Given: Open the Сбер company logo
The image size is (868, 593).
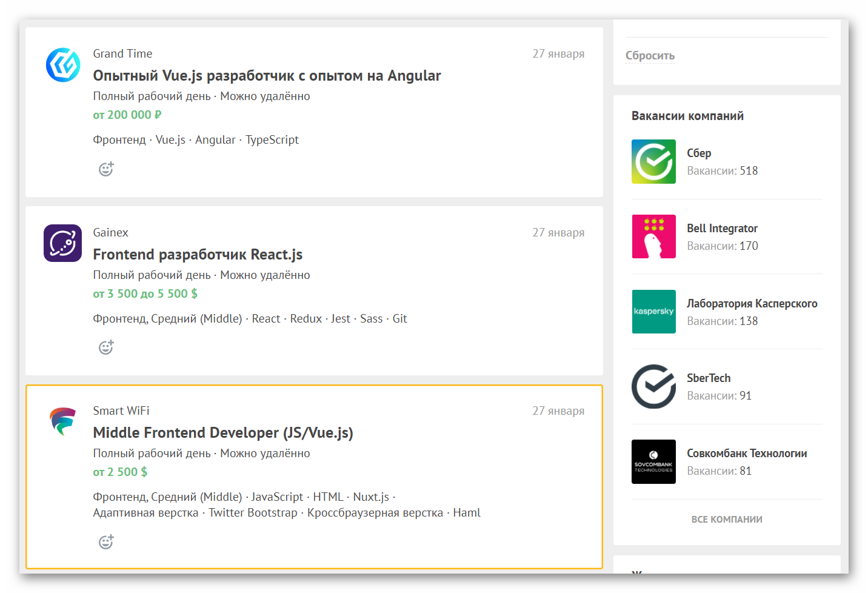Looking at the screenshot, I should [x=653, y=161].
